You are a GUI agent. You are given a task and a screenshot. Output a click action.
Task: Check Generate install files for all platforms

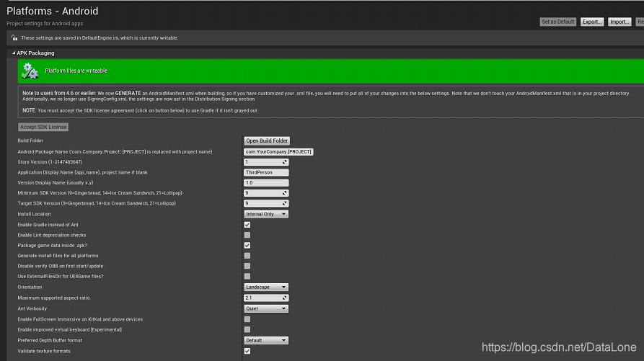(x=247, y=256)
